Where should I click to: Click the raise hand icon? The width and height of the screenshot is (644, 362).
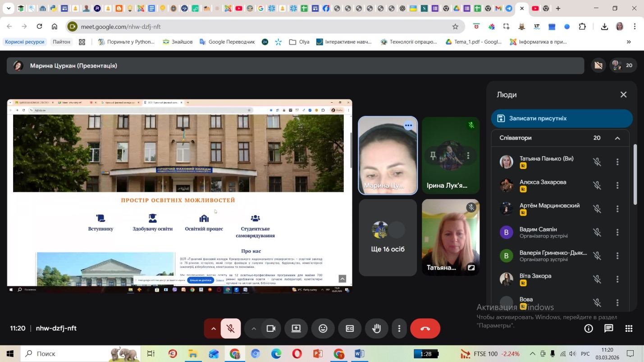[x=376, y=329]
